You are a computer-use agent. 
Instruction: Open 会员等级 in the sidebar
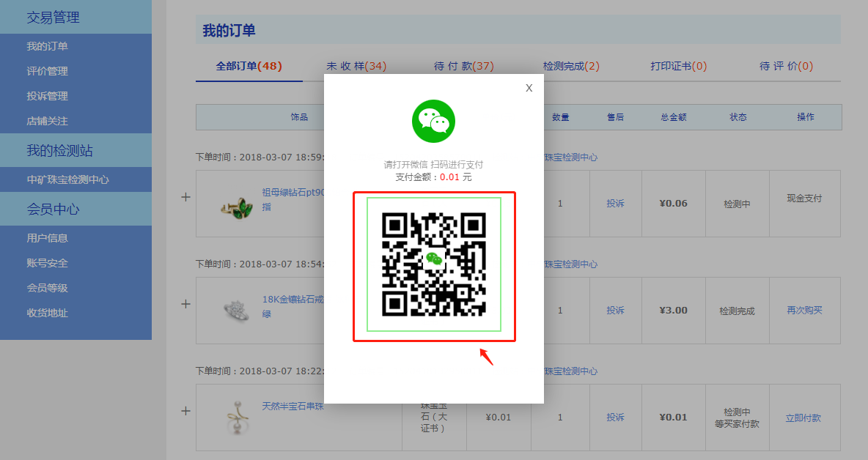click(x=47, y=288)
